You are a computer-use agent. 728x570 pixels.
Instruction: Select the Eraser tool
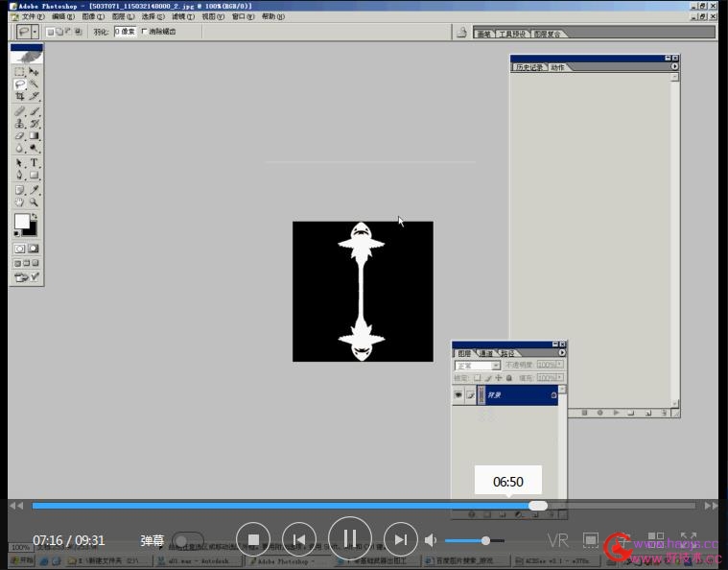19,136
